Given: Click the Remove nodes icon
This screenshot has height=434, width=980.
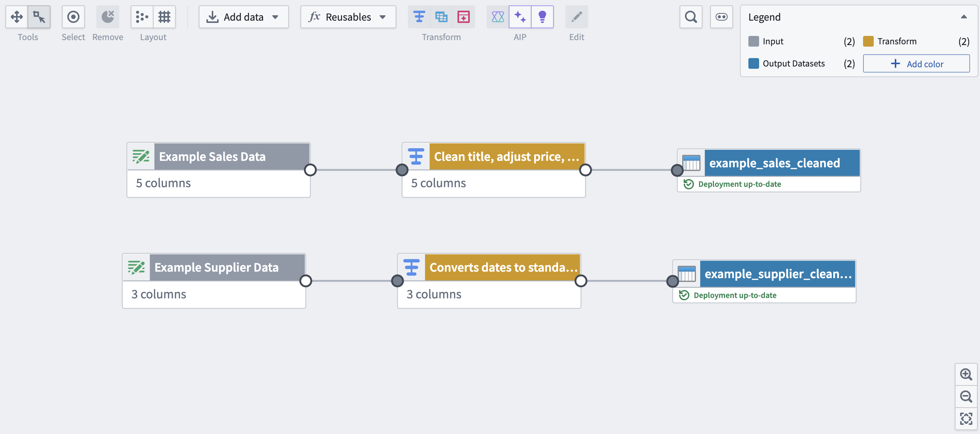Looking at the screenshot, I should (x=108, y=17).
